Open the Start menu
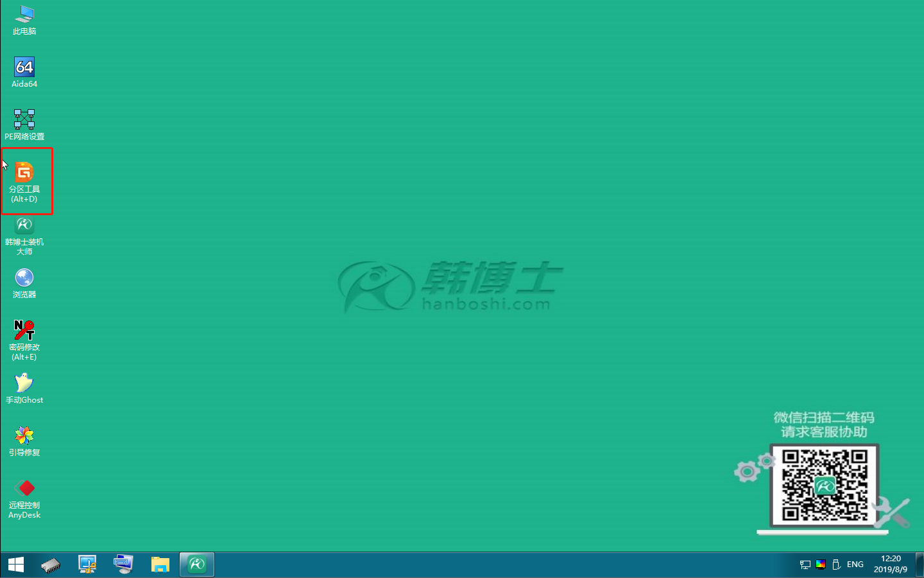Viewport: 924px width, 578px height. (14, 565)
